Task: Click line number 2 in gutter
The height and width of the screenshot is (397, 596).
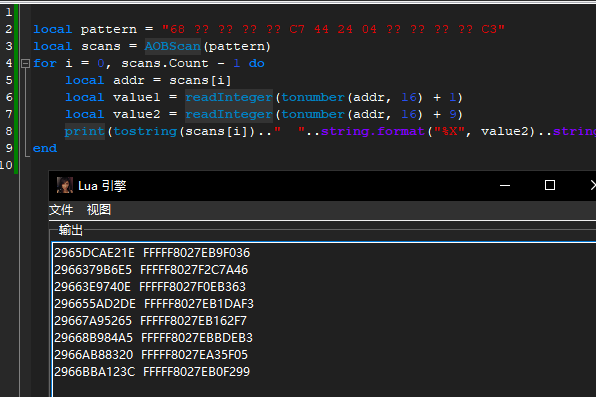Action: point(9,29)
